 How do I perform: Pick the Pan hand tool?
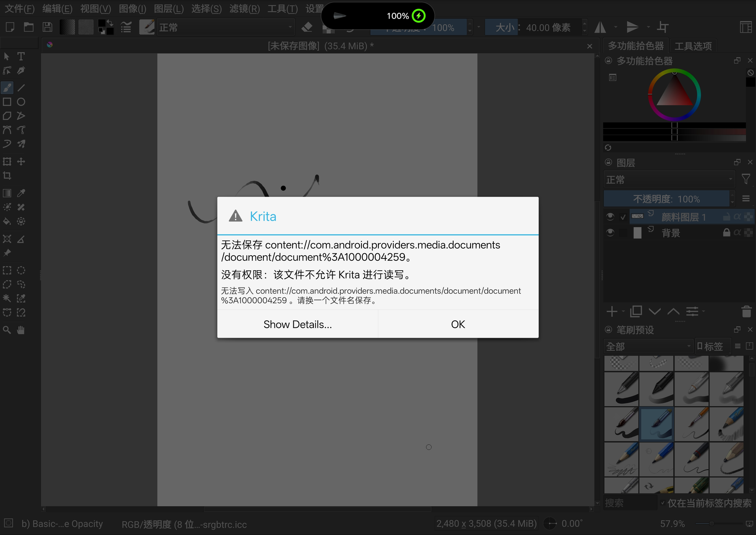click(x=21, y=330)
